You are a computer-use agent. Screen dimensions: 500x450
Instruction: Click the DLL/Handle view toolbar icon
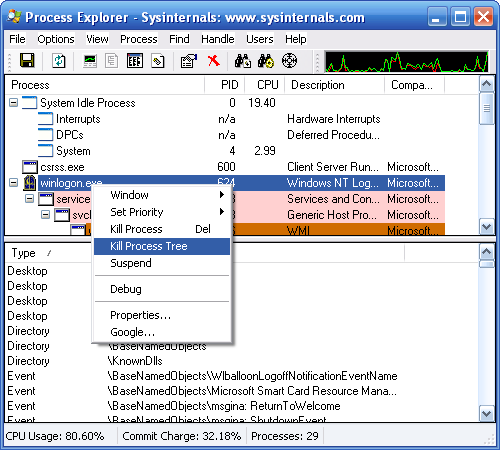pyautogui.click(x=158, y=61)
